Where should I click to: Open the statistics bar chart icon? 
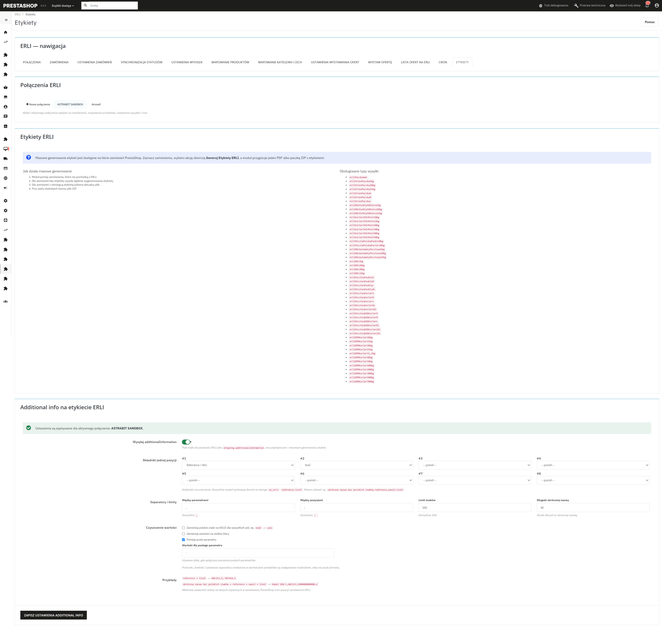click(x=5, y=126)
